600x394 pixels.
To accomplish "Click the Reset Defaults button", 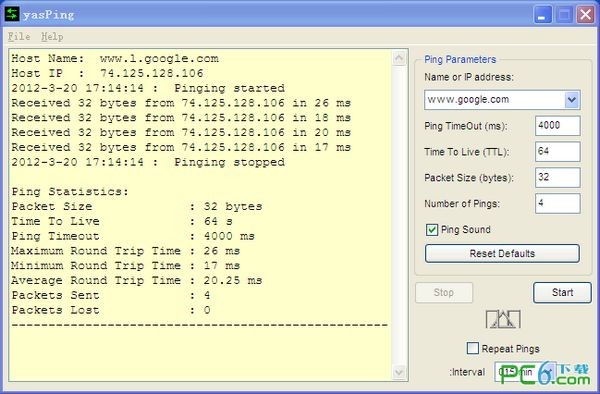I will pos(502,254).
